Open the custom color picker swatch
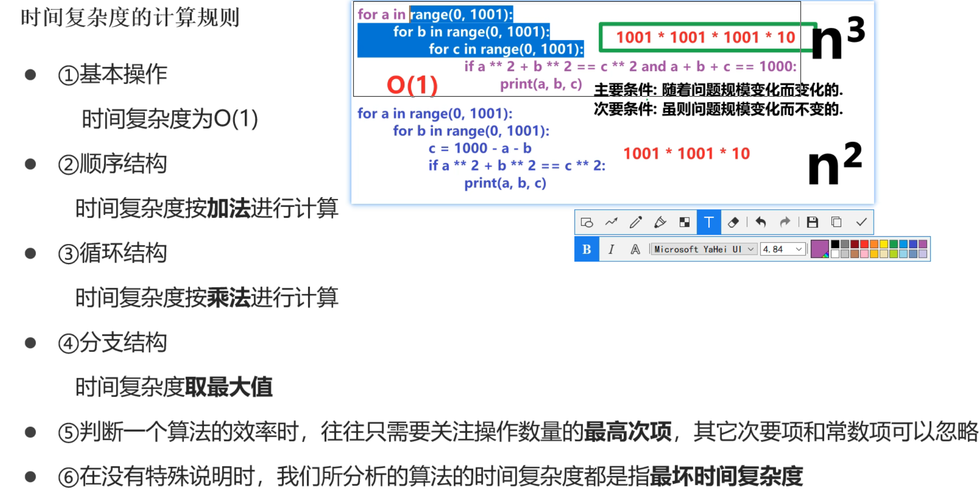 coord(819,249)
